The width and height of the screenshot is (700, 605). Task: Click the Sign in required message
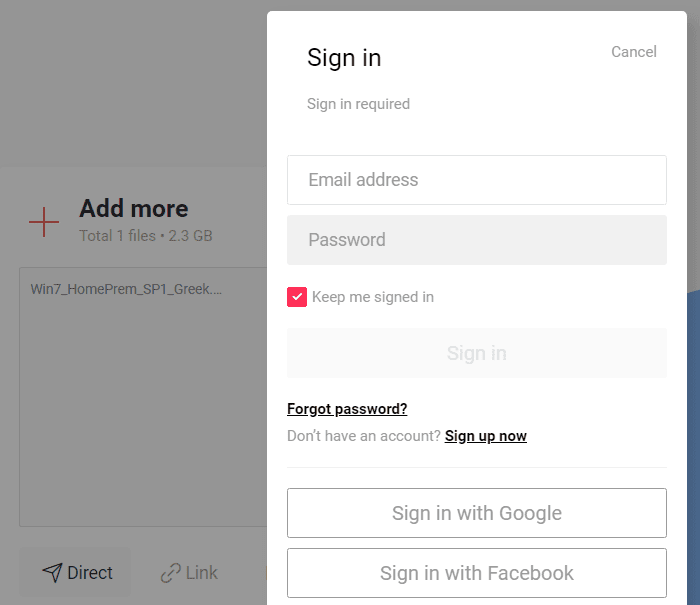[358, 104]
